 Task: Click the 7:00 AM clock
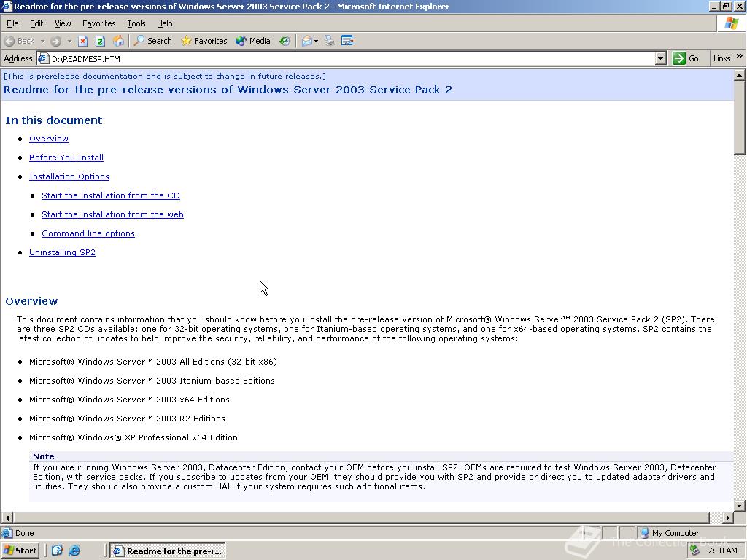tap(722, 551)
